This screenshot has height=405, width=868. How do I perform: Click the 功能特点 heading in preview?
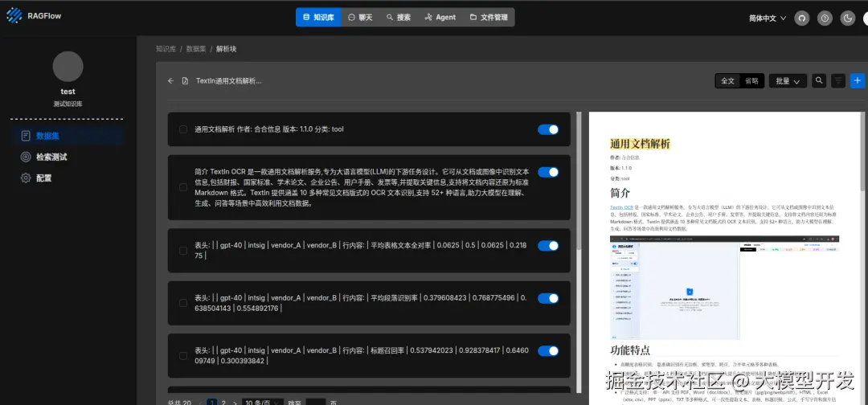[x=630, y=350]
